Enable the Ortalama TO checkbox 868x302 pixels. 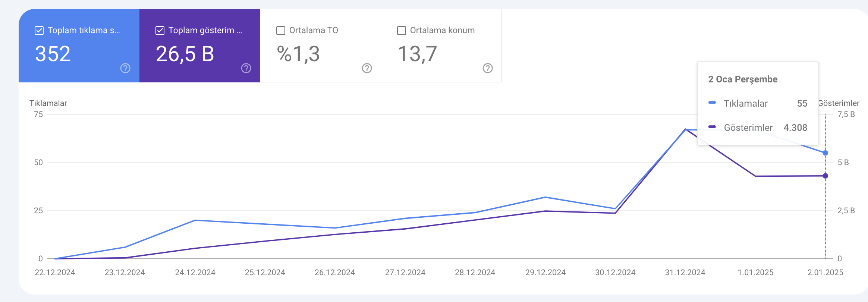tap(281, 31)
